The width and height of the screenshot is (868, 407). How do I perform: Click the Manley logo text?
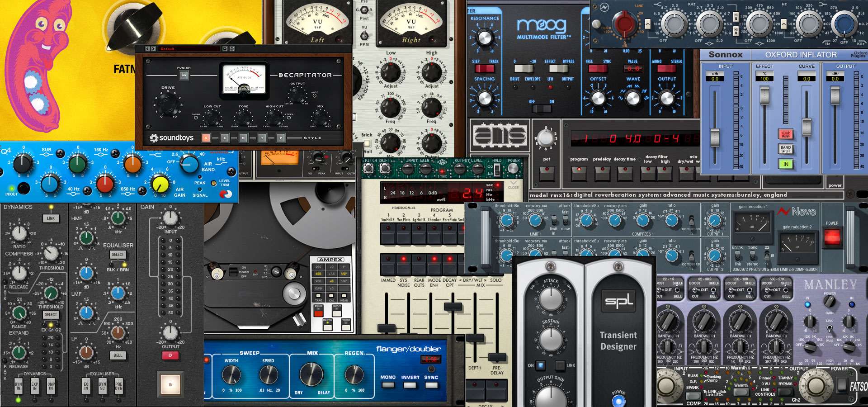(x=830, y=284)
